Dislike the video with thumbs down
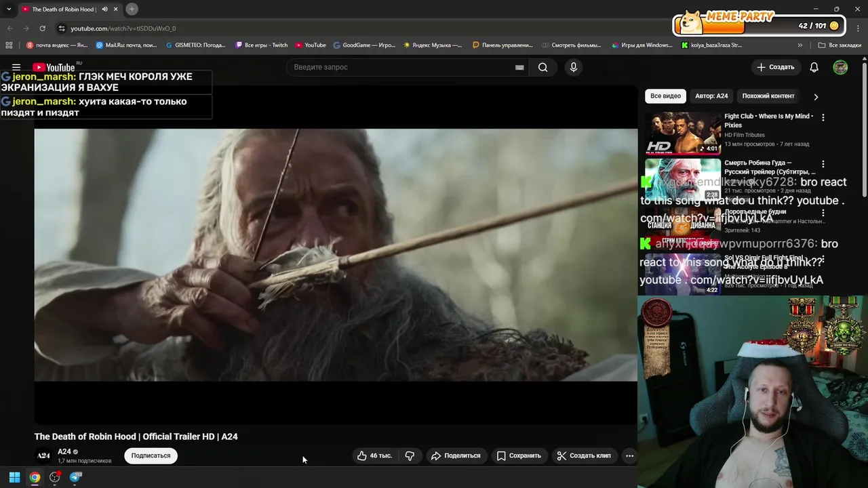The image size is (868, 488). click(x=410, y=455)
